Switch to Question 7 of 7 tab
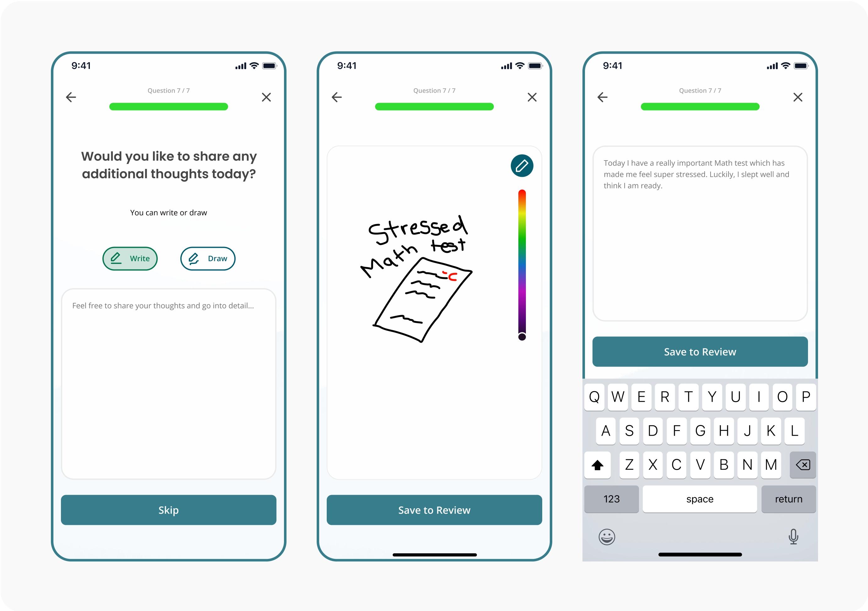 (x=168, y=90)
